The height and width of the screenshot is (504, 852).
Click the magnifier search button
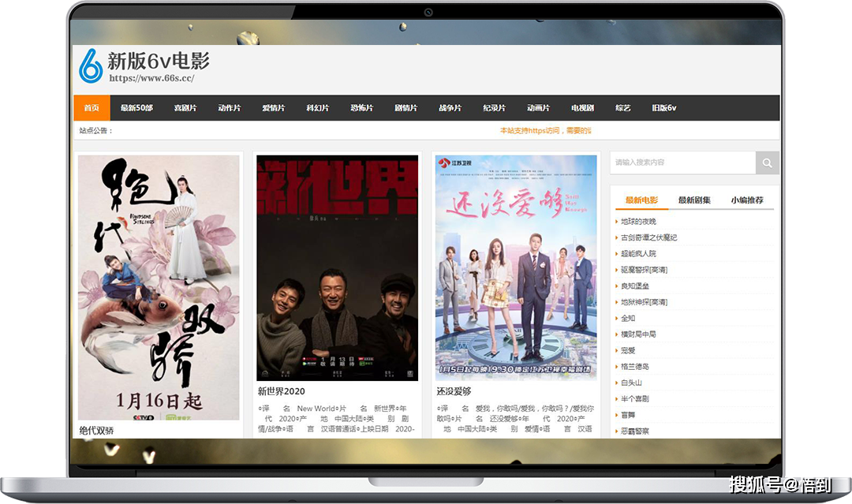(768, 163)
